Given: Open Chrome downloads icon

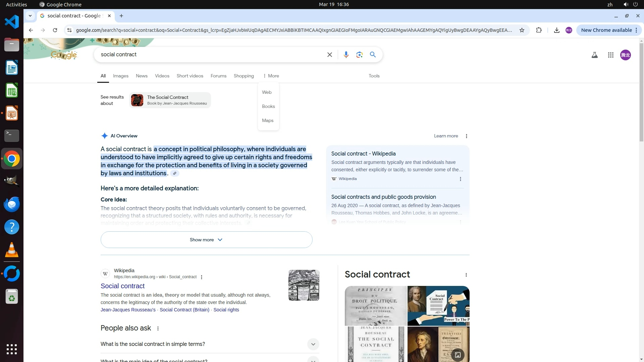Looking at the screenshot, I should [556, 30].
